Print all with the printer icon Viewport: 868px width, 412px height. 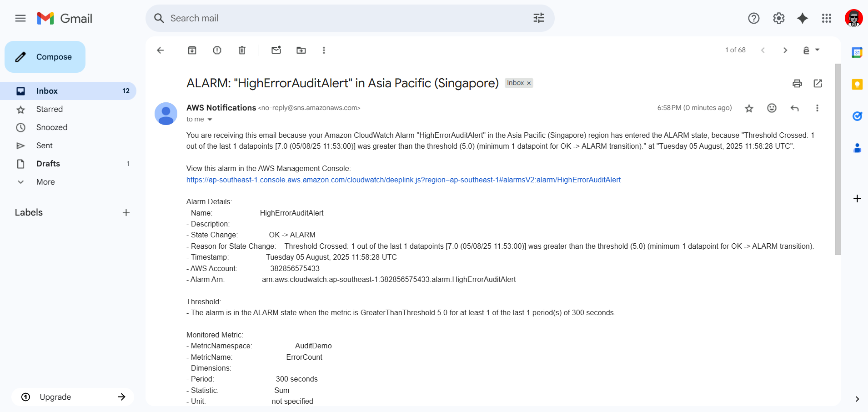[797, 83]
